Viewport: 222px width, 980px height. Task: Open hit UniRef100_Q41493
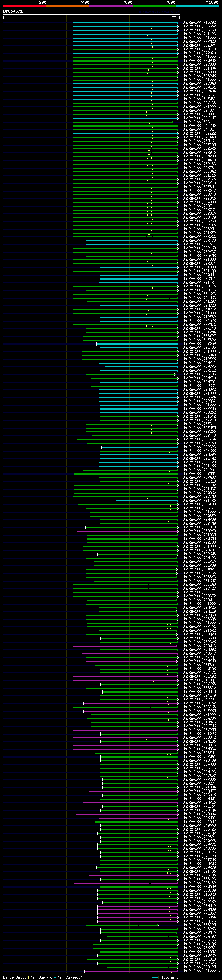199,34
